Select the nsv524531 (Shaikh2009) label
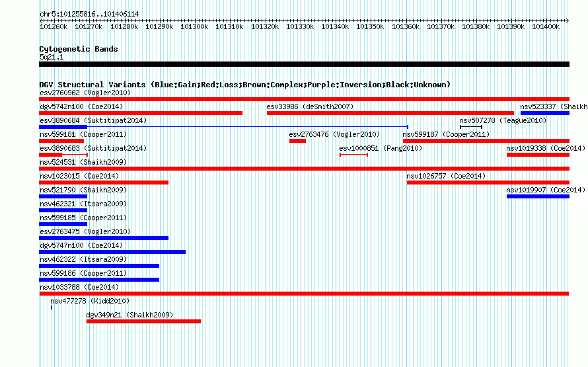 pos(83,162)
